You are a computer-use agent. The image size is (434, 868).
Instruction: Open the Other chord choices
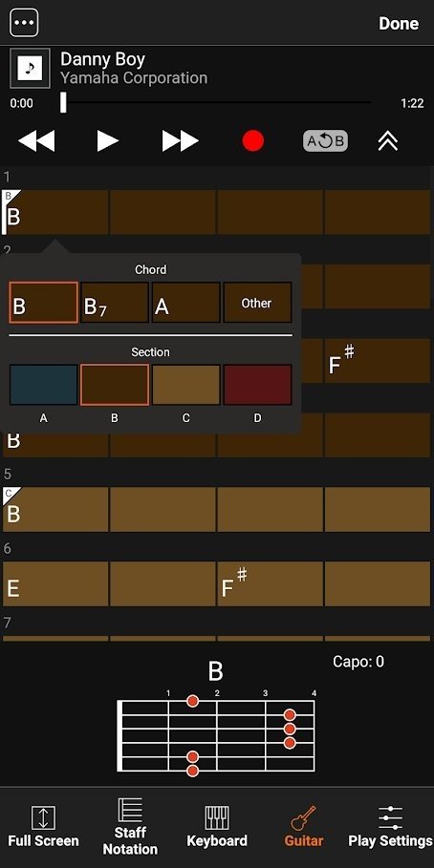click(257, 303)
